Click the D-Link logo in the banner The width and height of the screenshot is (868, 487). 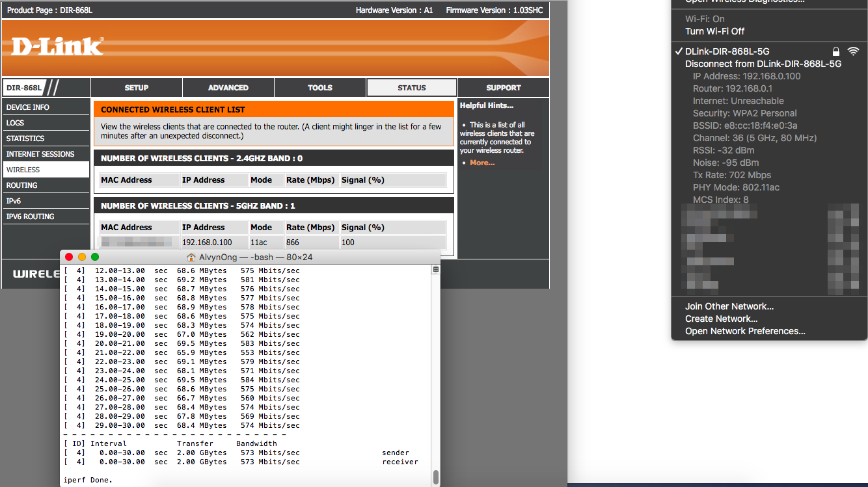point(57,46)
